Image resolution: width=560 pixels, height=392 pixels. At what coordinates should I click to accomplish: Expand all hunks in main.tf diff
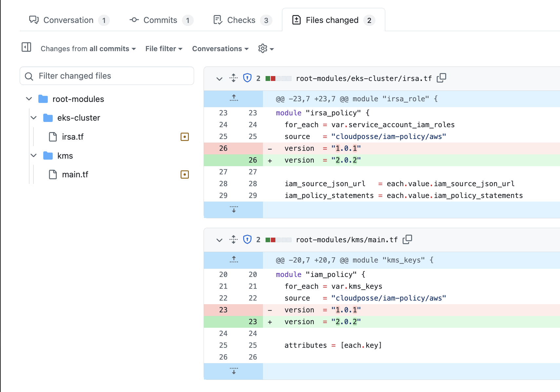233,240
